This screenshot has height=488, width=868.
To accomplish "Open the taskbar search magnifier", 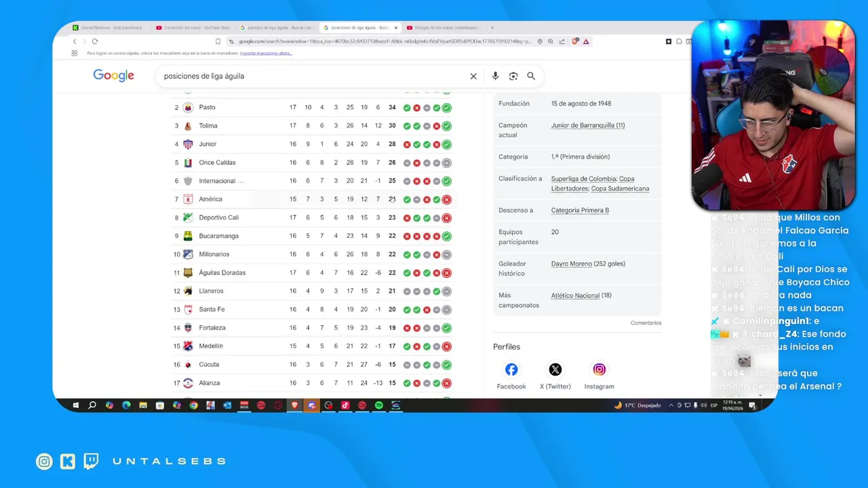I will [92, 405].
